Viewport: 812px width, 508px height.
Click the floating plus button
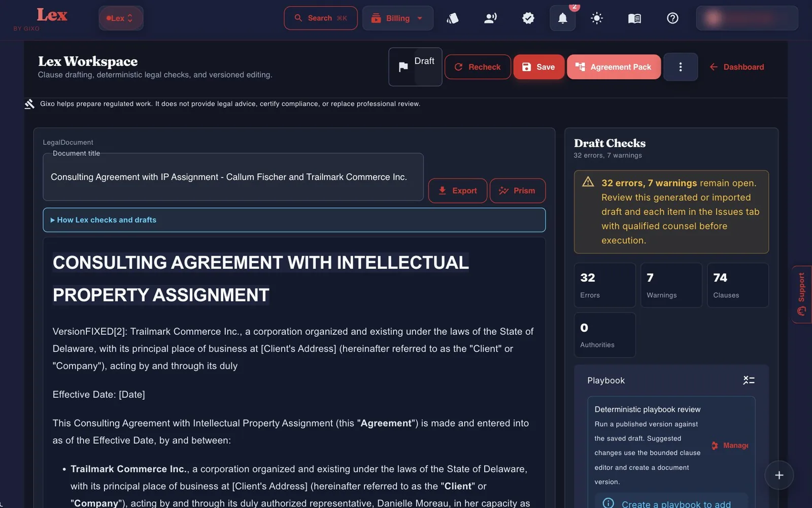point(779,475)
